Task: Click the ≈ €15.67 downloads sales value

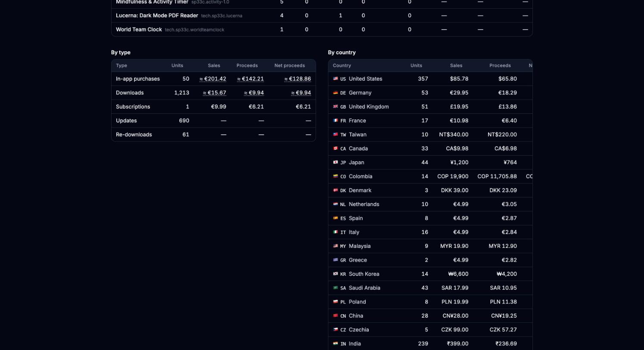Action: 215,93
